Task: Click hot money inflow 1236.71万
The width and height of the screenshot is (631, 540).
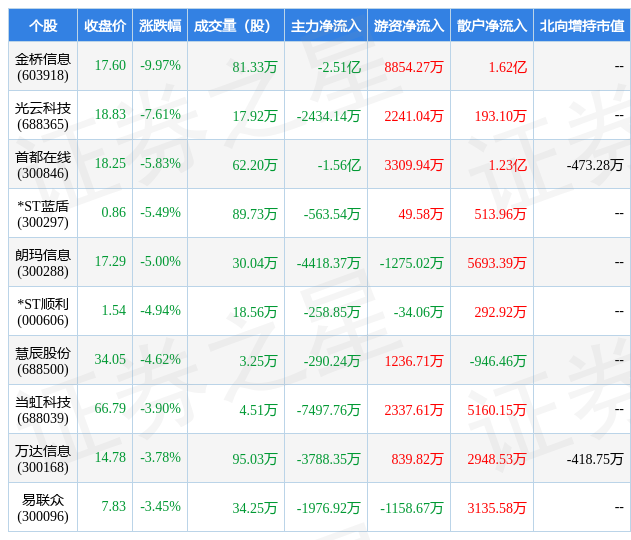Action: tap(414, 361)
